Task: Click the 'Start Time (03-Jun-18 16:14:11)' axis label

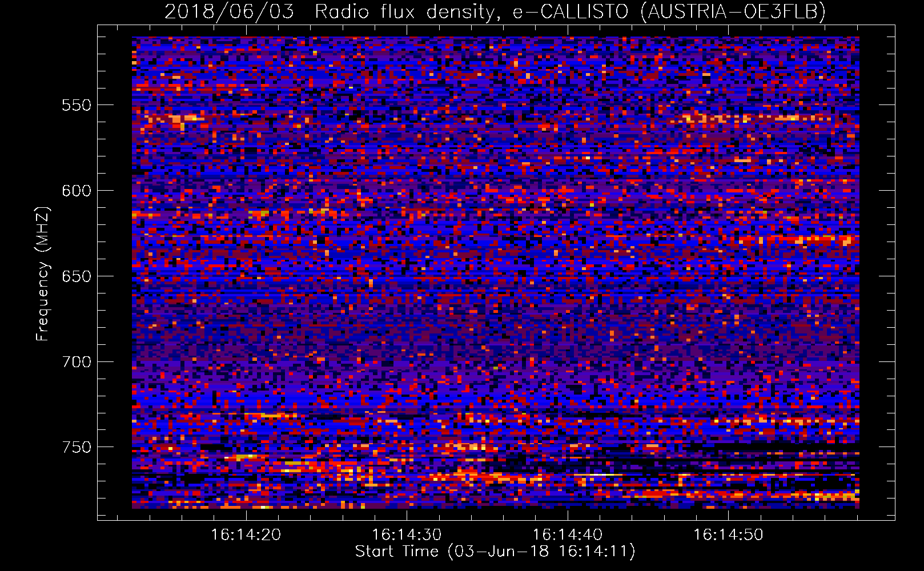Action: (x=495, y=552)
